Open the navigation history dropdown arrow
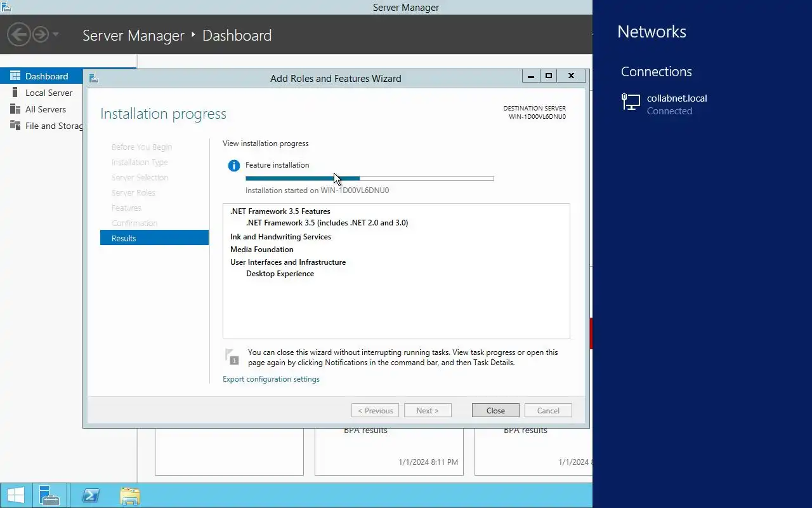Screen dimensions: 812x508 56,34
